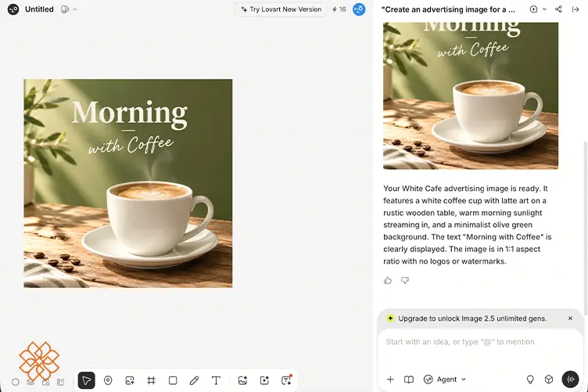Select the rectangle shape tool
This screenshot has width=588, height=392.
tap(173, 380)
